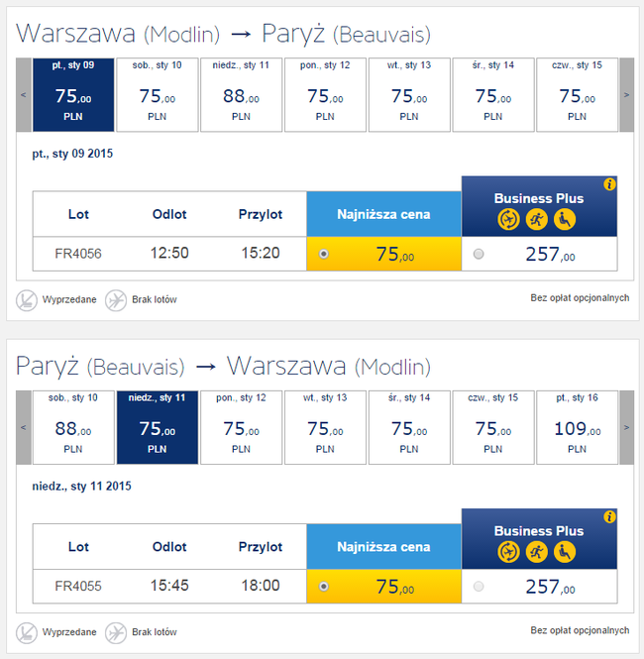Click outbound 'Bez opłat opcjonalnych' text

coord(580,298)
